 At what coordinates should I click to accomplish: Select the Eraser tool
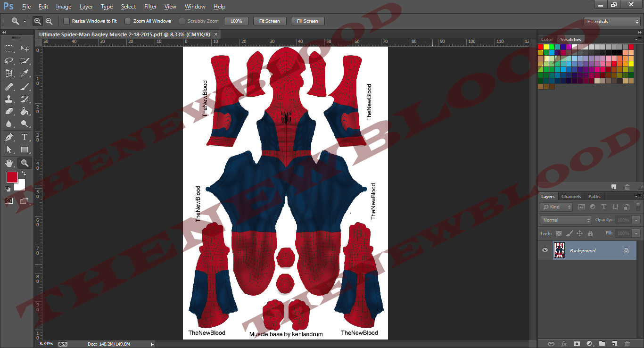pyautogui.click(x=9, y=111)
